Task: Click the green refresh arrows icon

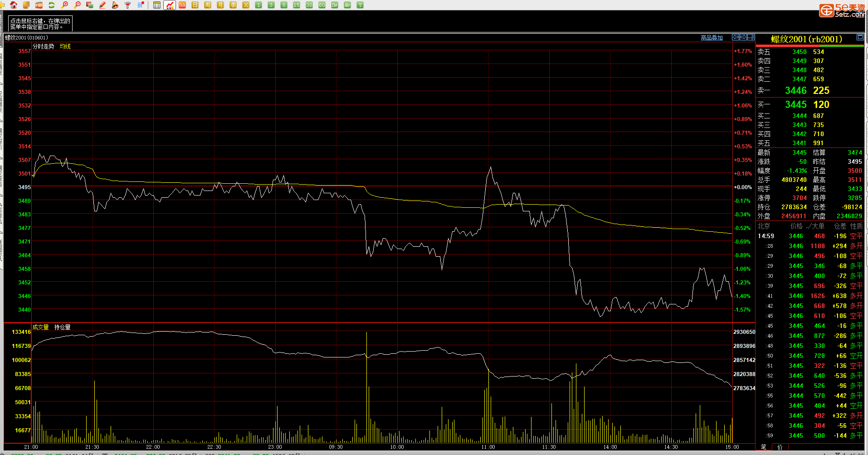Action: (x=52, y=5)
